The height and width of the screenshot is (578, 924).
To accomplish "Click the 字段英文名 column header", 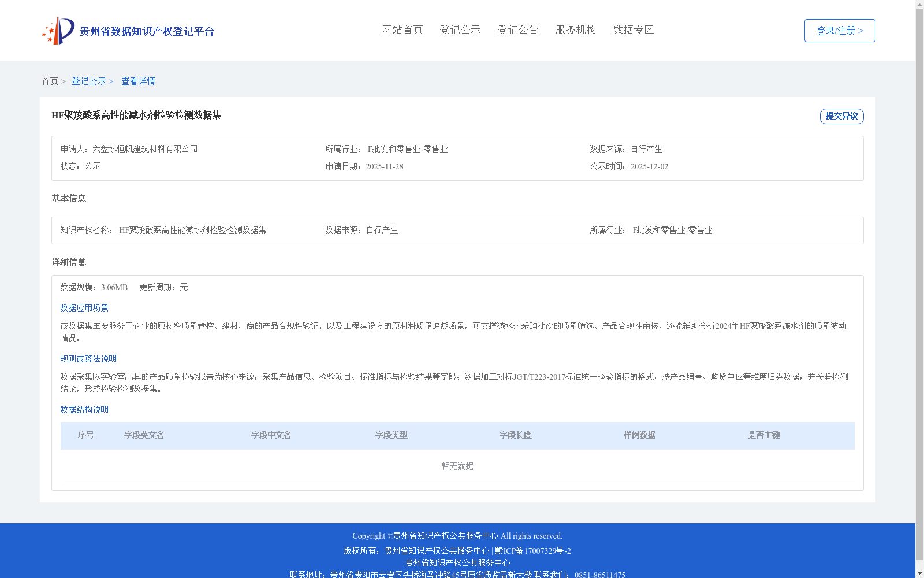I will tap(144, 435).
